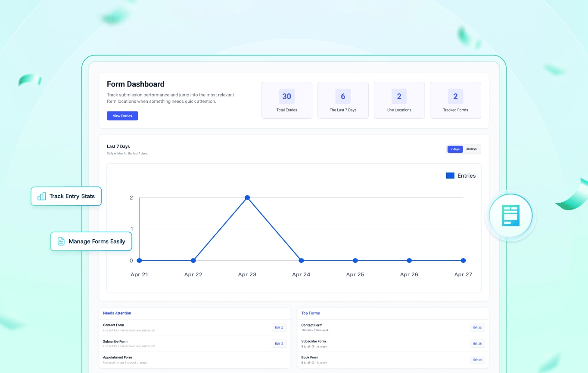Screen dimensions: 588x373
Task: Select The Last 7 Days stat card
Action: coord(343,100)
